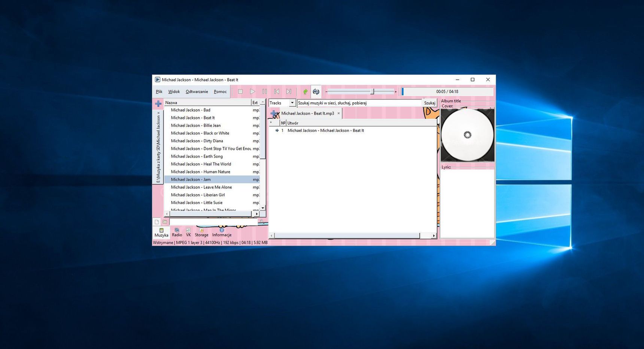Viewport: 644px width, 349px height.
Task: Sort file list by Ext column
Action: click(255, 102)
